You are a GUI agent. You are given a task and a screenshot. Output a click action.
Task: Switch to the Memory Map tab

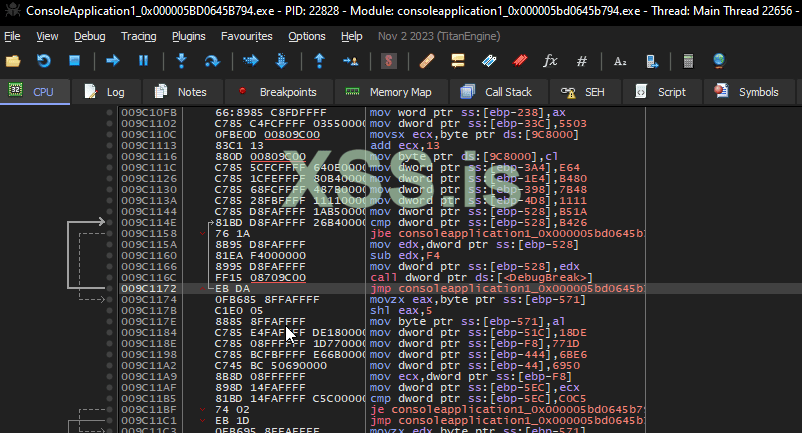click(391, 92)
